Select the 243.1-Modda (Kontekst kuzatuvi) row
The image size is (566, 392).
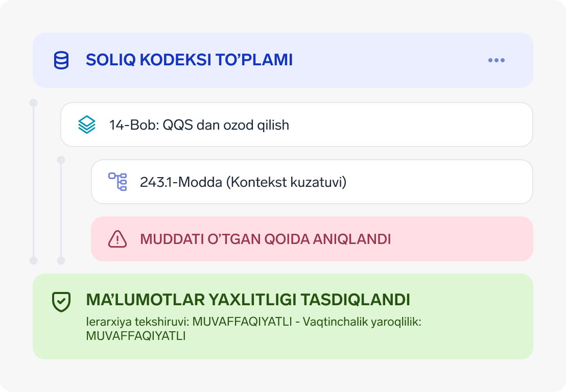coord(312,182)
